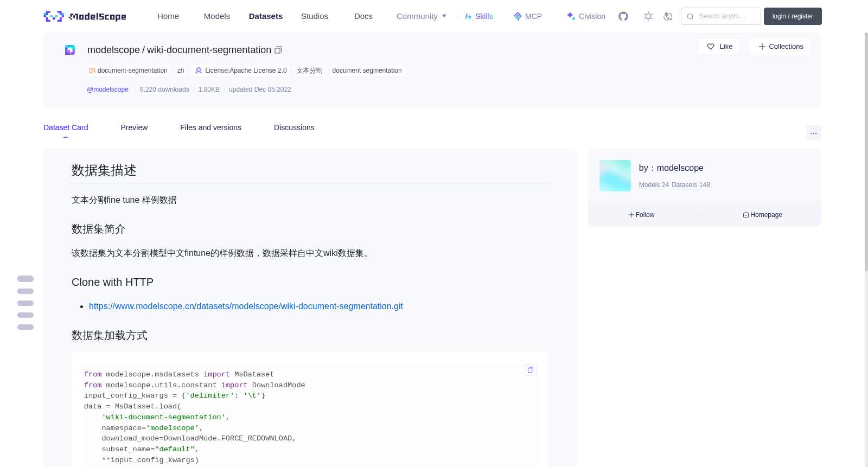Open the @modelscope owner link
Viewport: 868px width, 467px height.
tap(107, 89)
